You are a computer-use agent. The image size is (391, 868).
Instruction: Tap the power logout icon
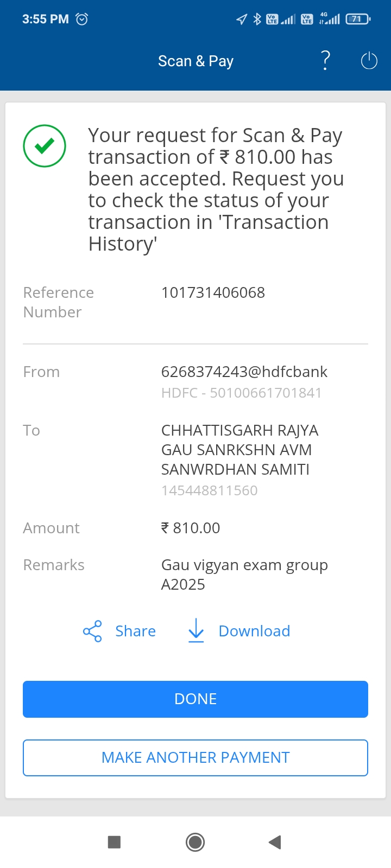click(369, 61)
